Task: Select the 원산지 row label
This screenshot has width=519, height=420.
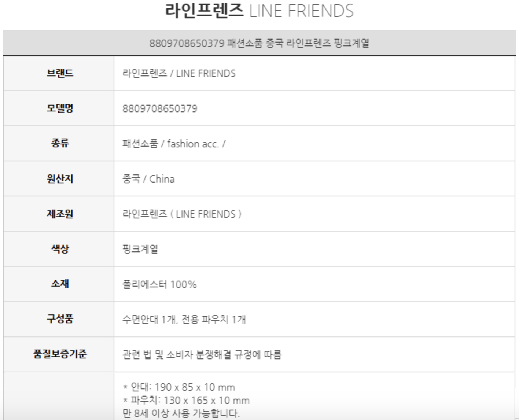Action: [x=60, y=179]
